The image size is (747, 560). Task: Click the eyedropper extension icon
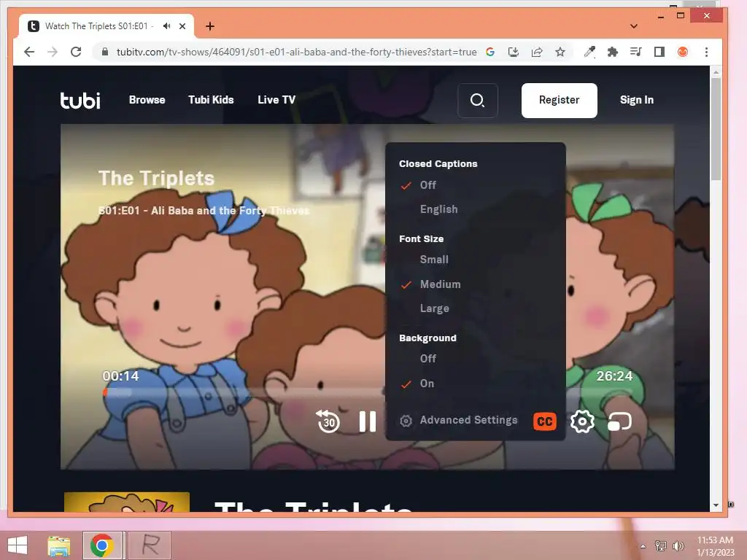(x=589, y=52)
